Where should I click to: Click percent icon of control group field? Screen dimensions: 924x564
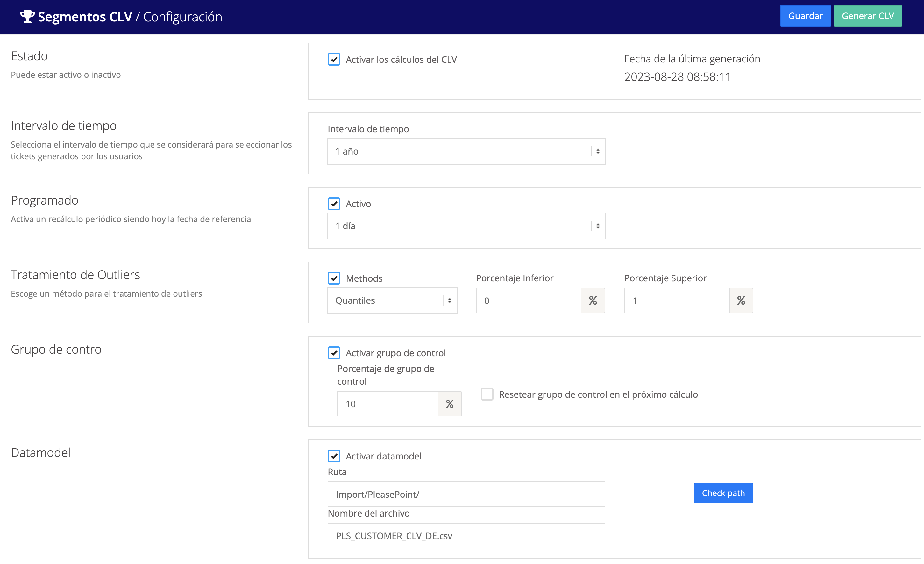click(x=449, y=404)
